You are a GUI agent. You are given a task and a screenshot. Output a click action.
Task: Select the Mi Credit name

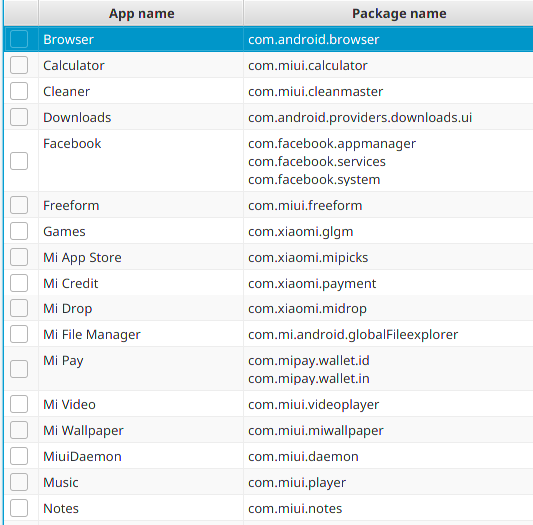pyautogui.click(x=71, y=284)
